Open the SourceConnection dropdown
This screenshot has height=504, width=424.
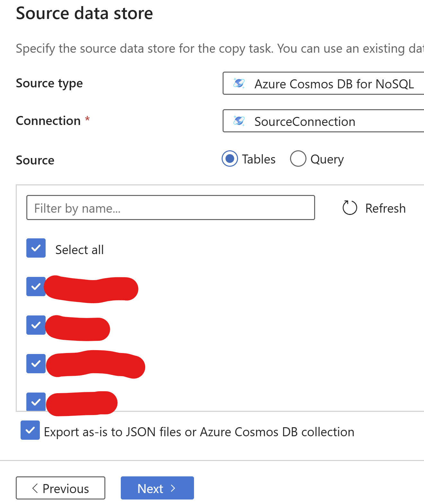point(323,121)
